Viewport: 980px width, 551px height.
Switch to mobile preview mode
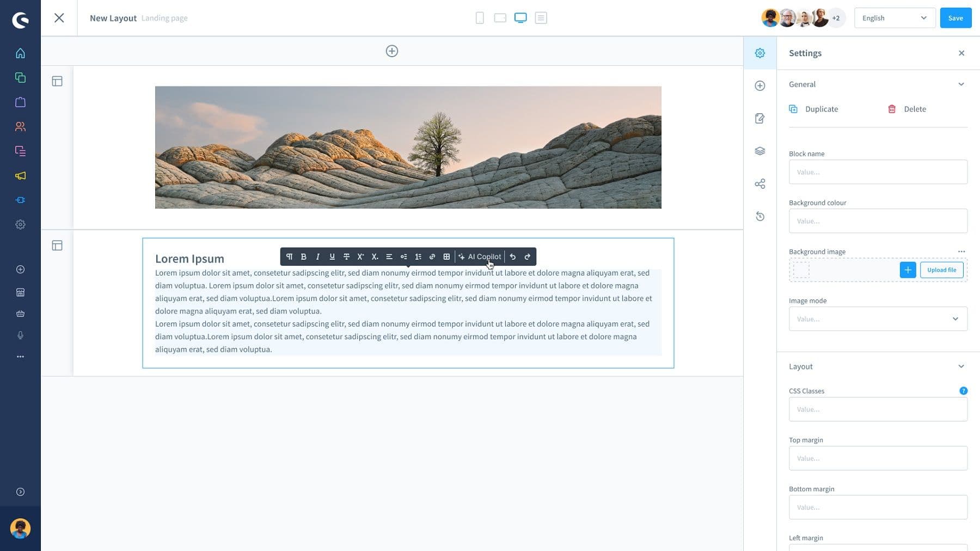pyautogui.click(x=480, y=17)
